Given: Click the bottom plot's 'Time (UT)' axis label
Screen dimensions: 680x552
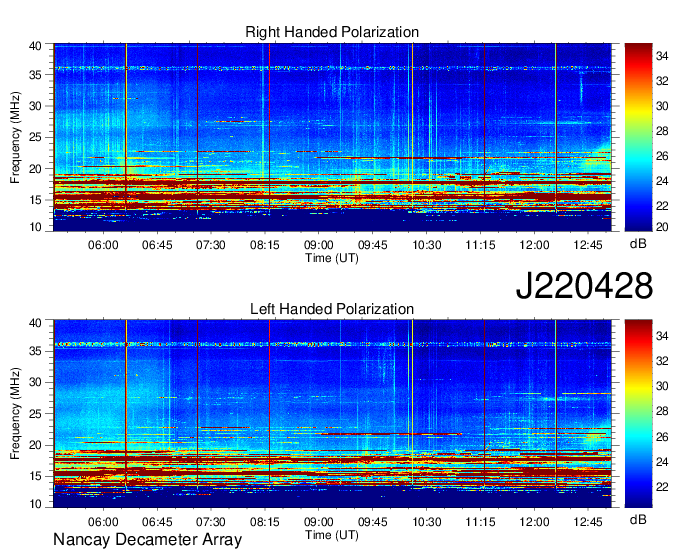Looking at the screenshot, I should point(332,535).
